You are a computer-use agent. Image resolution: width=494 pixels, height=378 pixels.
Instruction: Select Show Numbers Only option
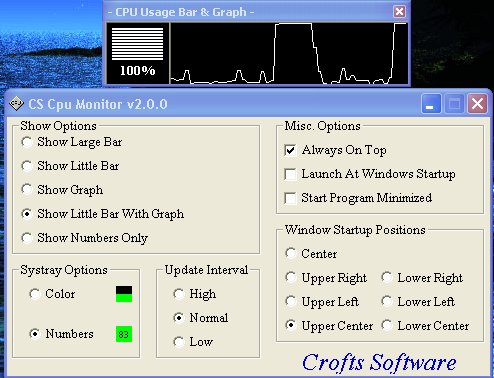27,238
